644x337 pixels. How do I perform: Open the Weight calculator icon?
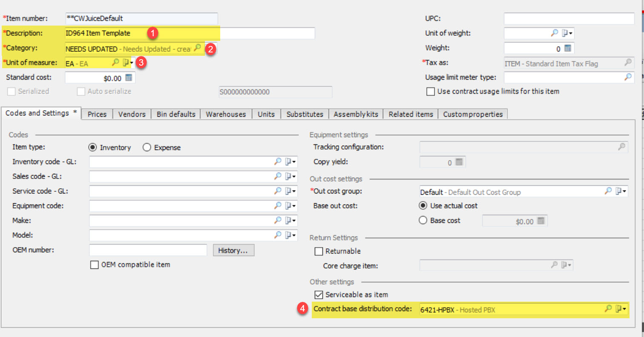pyautogui.click(x=567, y=49)
